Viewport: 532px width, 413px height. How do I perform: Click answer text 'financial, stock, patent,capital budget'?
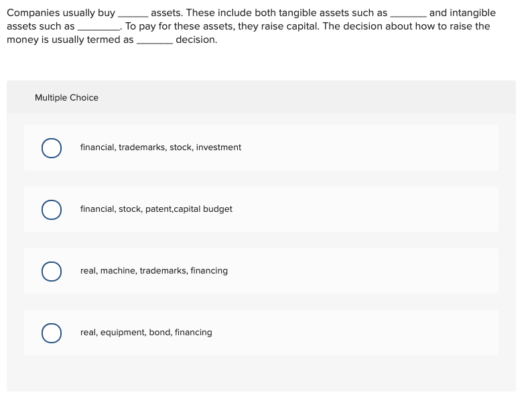tap(156, 209)
